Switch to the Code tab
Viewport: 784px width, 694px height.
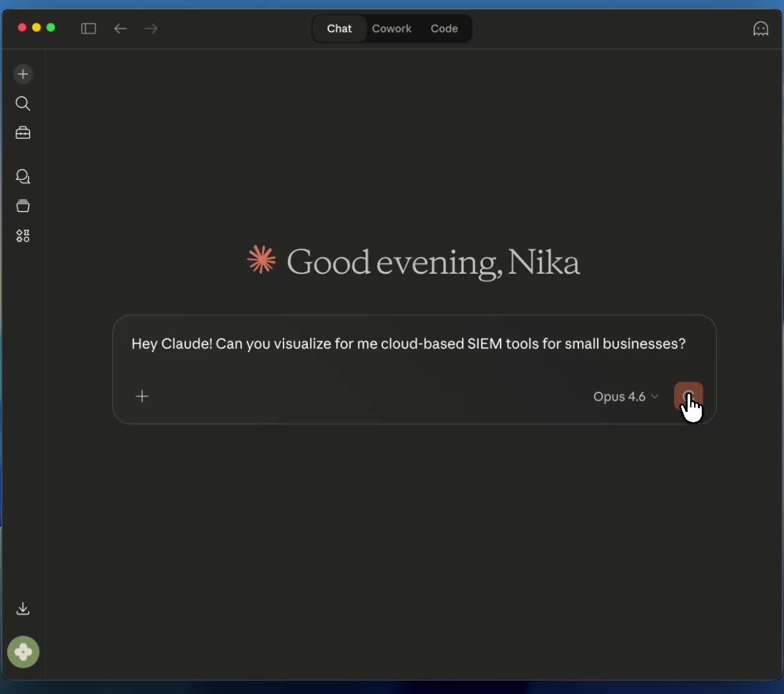pyautogui.click(x=444, y=29)
